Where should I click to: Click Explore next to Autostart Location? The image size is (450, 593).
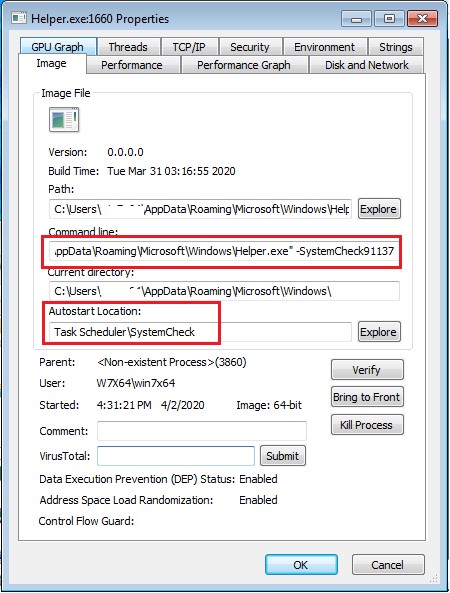click(379, 332)
